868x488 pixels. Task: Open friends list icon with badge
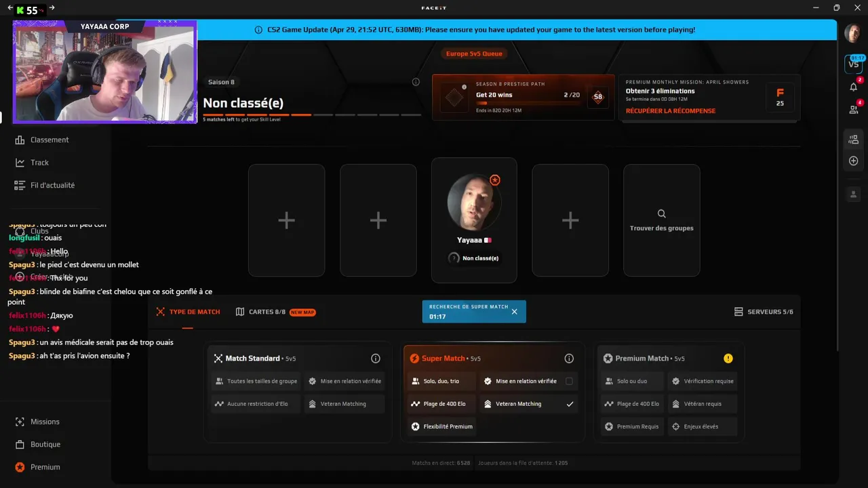click(x=854, y=109)
